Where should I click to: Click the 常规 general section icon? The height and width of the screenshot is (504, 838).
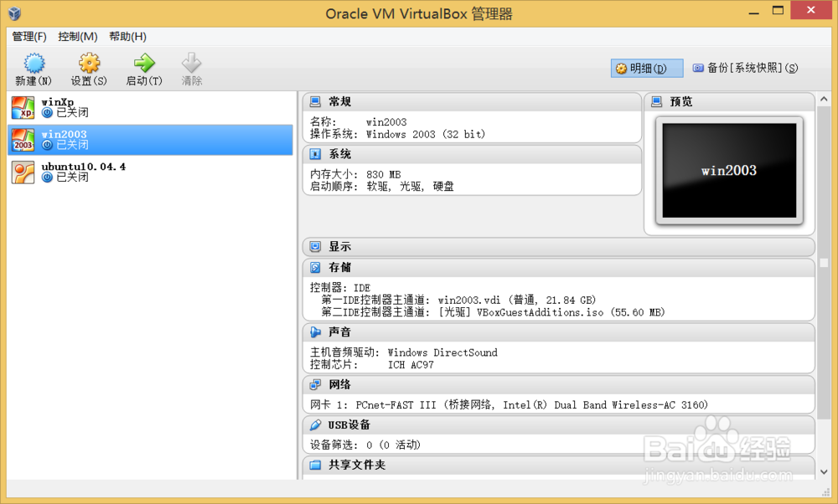click(315, 101)
